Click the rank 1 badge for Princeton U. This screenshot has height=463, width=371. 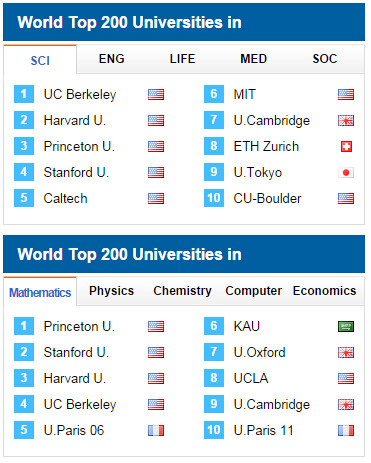coord(24,326)
